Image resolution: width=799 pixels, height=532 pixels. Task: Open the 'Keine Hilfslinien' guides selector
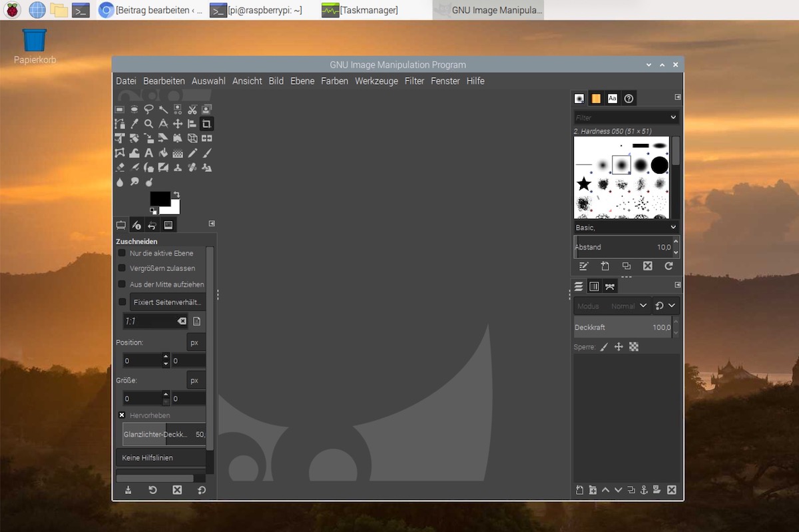[160, 457]
